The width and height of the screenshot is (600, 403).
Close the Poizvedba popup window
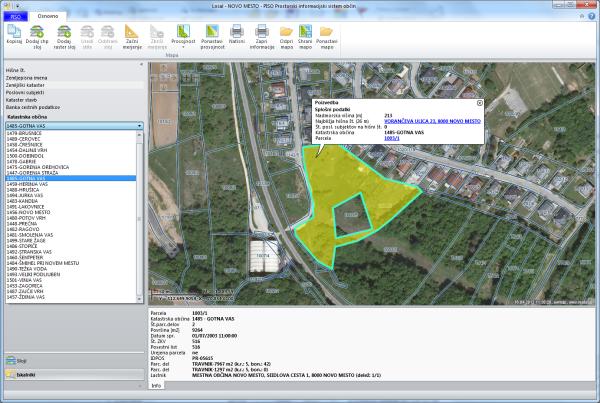point(480,102)
